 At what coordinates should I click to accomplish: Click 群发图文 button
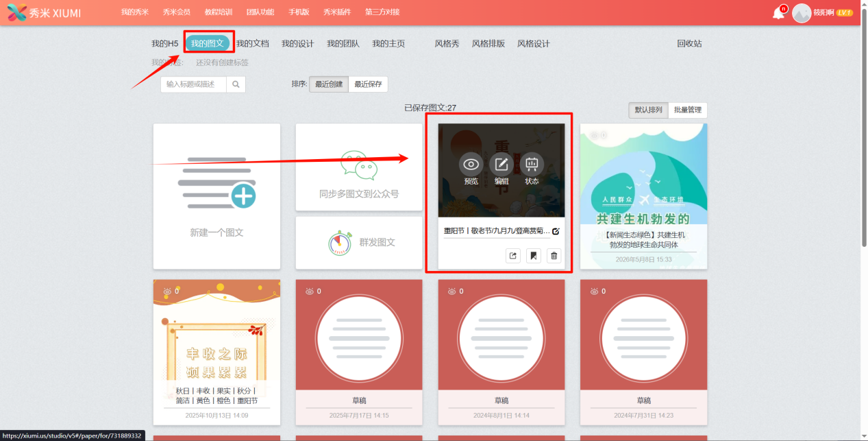[359, 243]
